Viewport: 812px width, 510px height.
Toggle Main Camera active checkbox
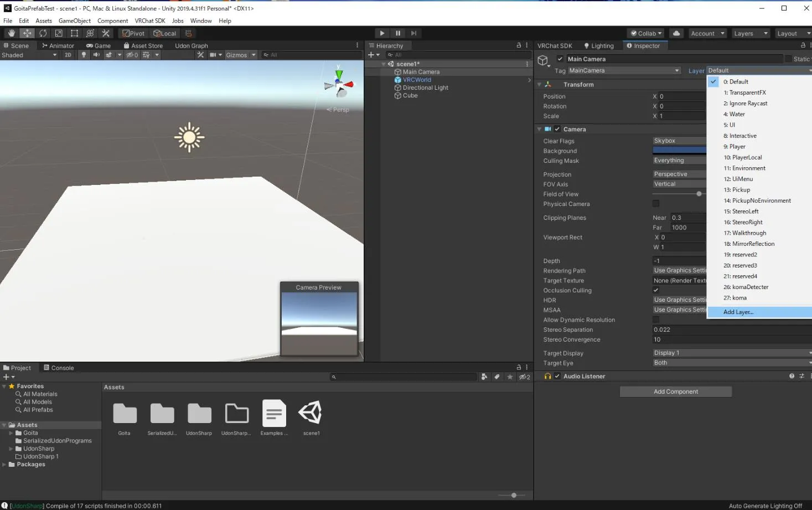(x=560, y=59)
